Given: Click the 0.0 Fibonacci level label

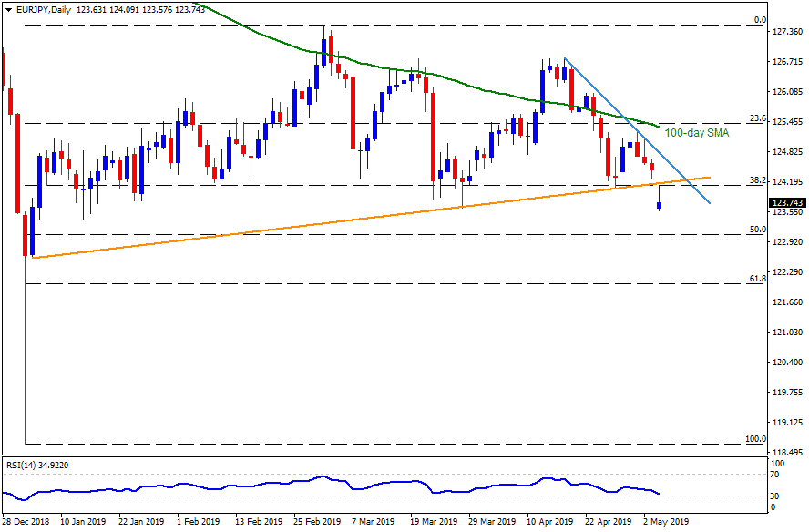Looking at the screenshot, I should coord(757,20).
